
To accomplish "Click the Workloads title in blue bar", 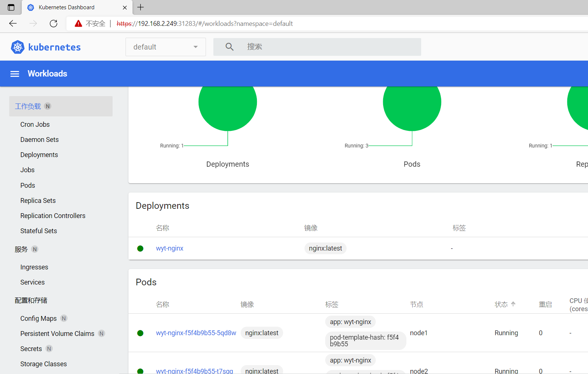I will tap(48, 74).
